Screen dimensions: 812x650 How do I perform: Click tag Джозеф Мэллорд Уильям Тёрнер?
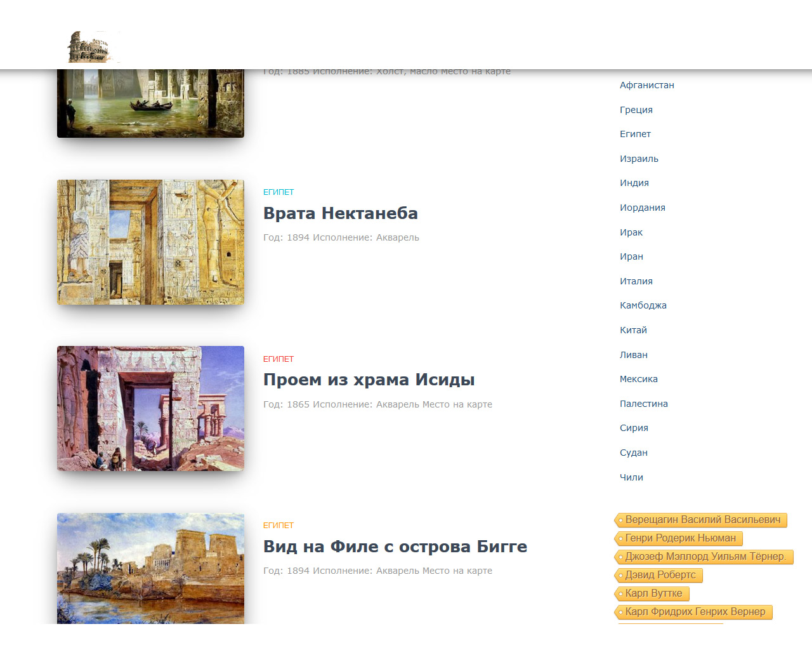[704, 557]
